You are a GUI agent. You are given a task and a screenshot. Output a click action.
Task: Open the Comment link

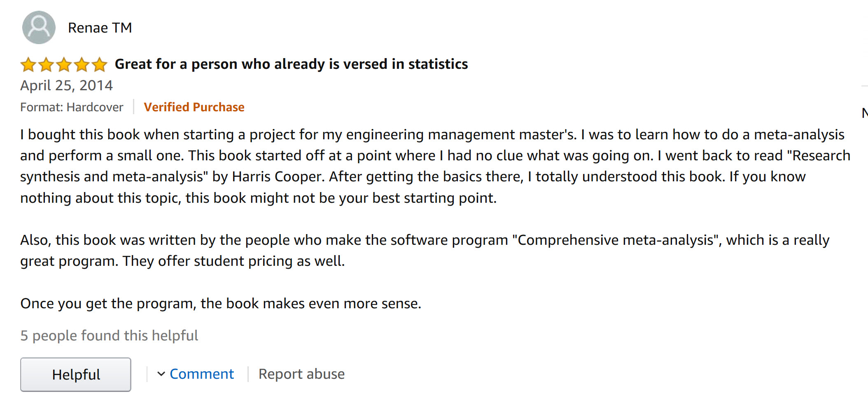[202, 374]
